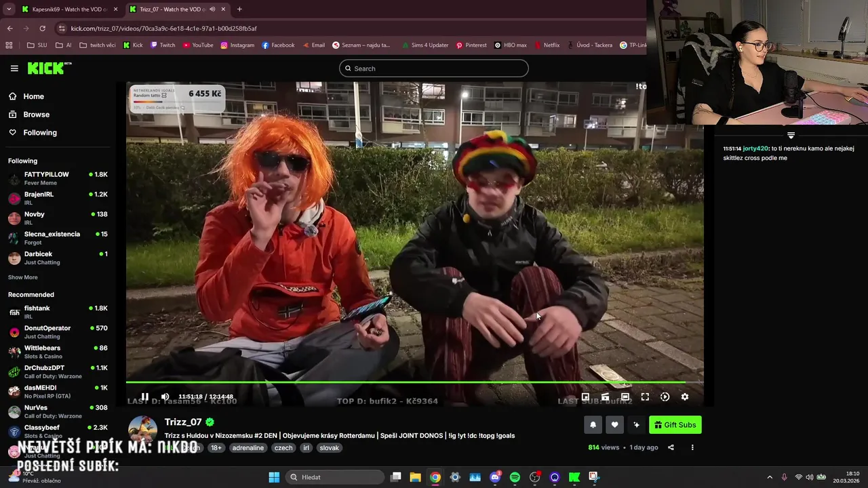Open fishtank recommended channel
This screenshot has width=868, height=488.
57,312
